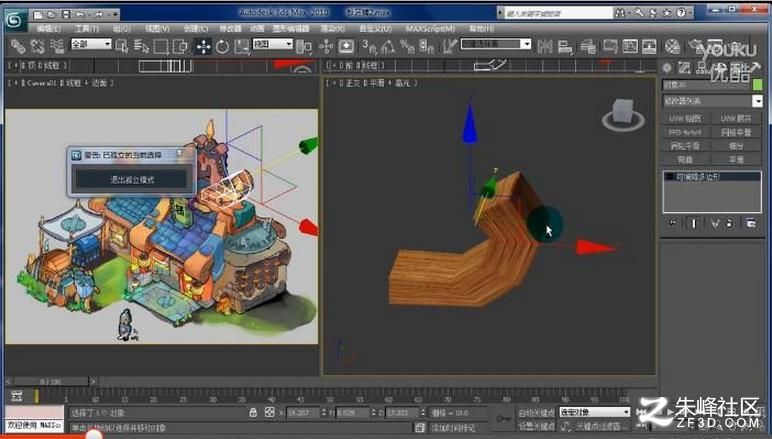This screenshot has width=772, height=439.
Task: Open the 帮助(H) menu
Action: pyautogui.click(x=482, y=29)
